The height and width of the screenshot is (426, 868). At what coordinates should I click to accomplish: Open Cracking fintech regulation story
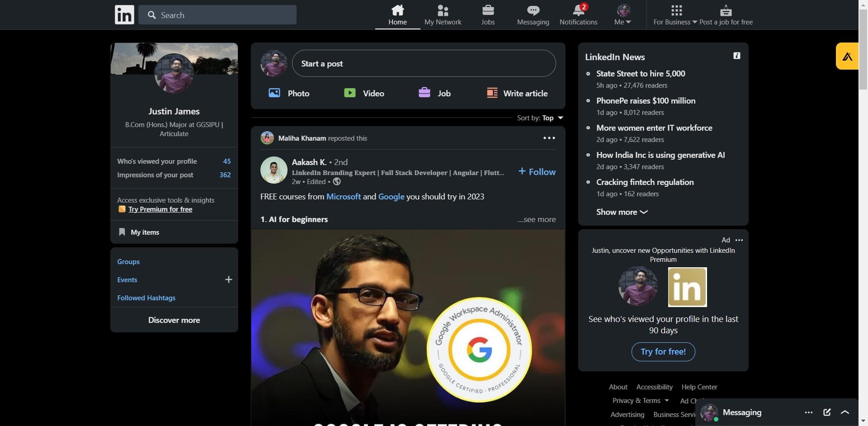645,182
